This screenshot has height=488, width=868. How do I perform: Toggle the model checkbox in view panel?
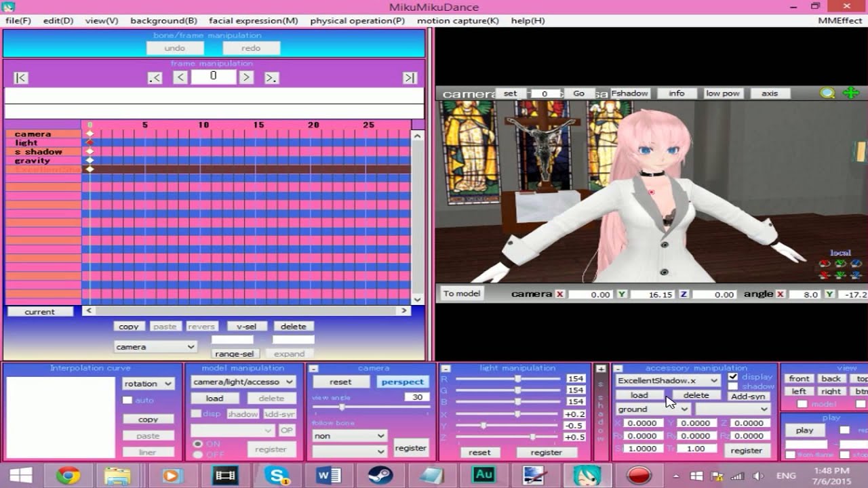(802, 404)
